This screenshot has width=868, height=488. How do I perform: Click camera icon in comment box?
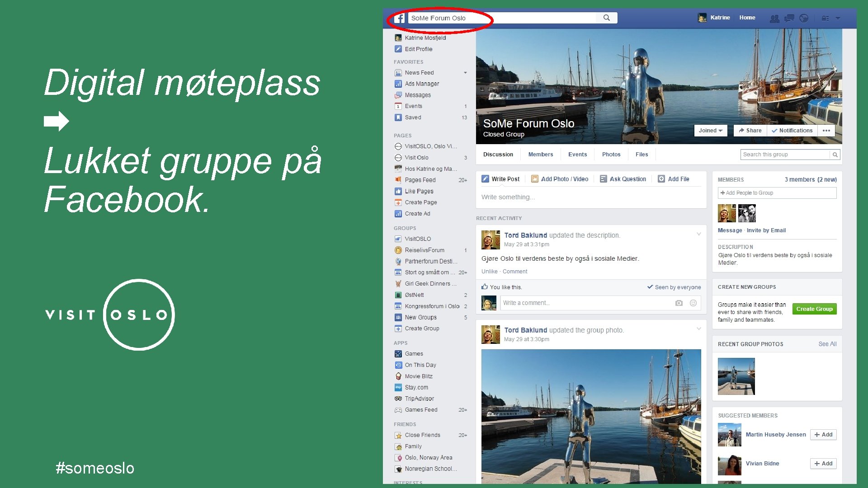pos(679,303)
